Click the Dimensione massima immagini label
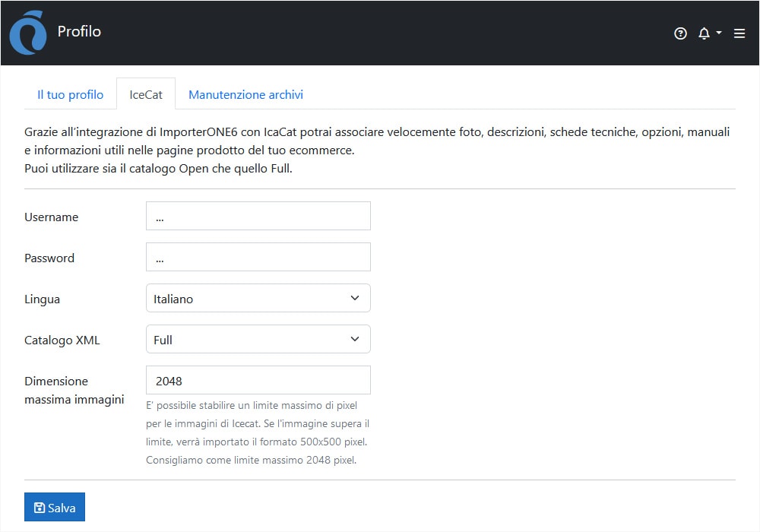Screen dimensions: 760x532 [74, 390]
